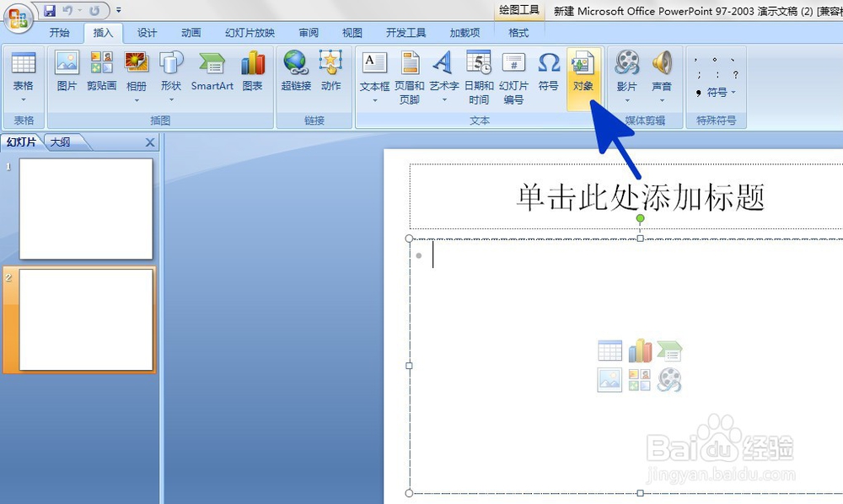Expand the 形状 dropdown arrow
Viewport: 843px width, 504px height.
171,100
